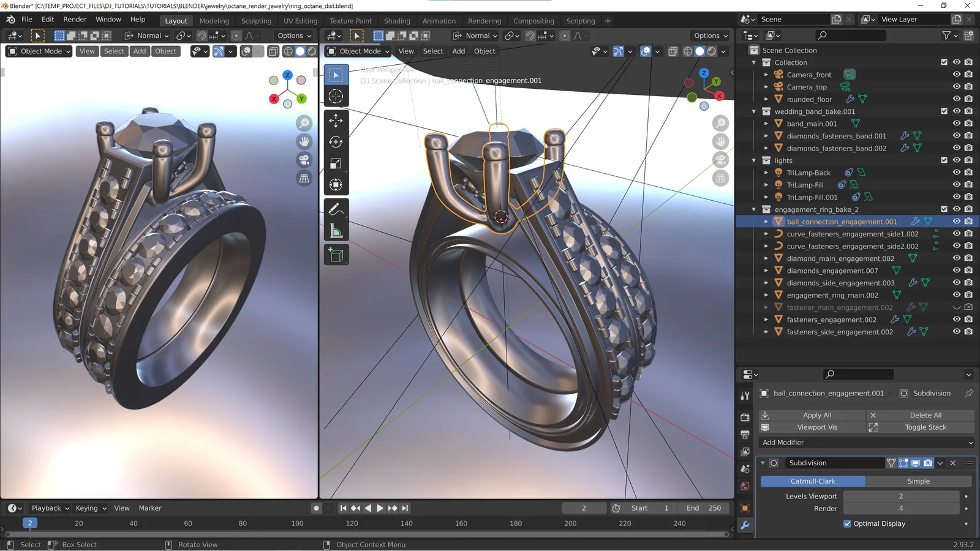Select the Annotate tool
Screen dimensions: 980x551
pos(336,209)
